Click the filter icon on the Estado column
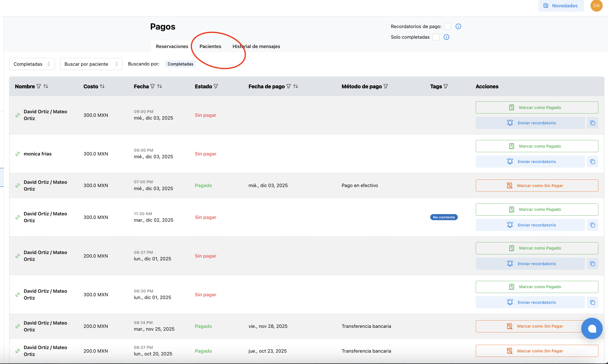Screen dimensions: 608x364 coord(216,86)
